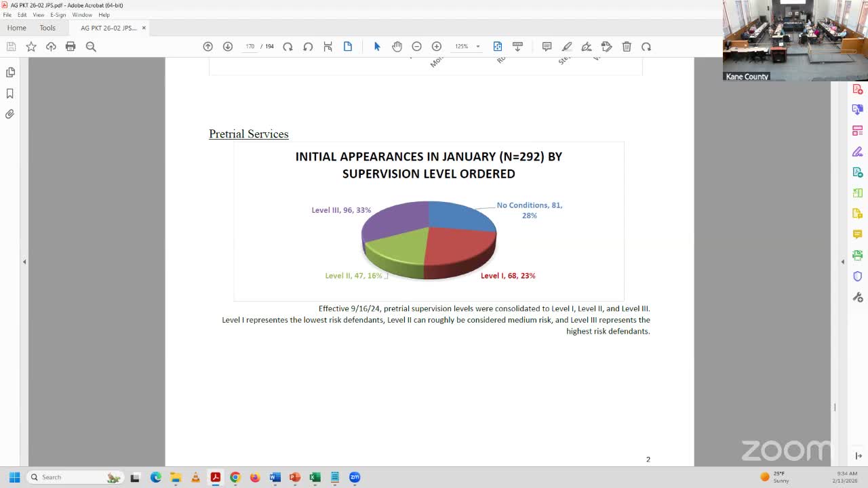Close the AG PKT 26-02 JPS tab
The image size is (868, 488).
(x=144, y=28)
